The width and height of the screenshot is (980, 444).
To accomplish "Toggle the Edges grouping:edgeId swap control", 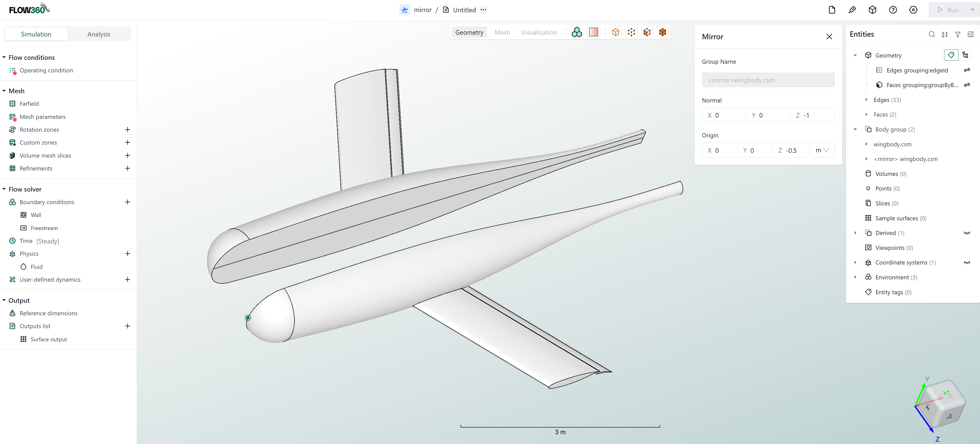I will point(967,70).
